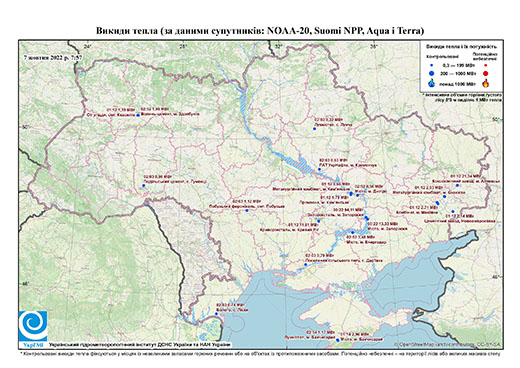Click the small red dot legend symbol
The height and width of the screenshot is (368, 520).
486,65
